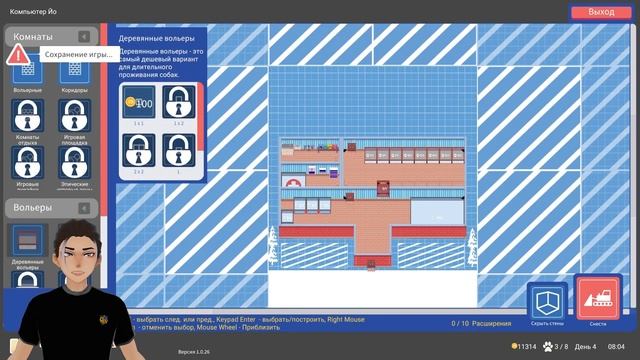
Task: Choose the 1x1 kennel costing 100 coins
Action: point(139,102)
